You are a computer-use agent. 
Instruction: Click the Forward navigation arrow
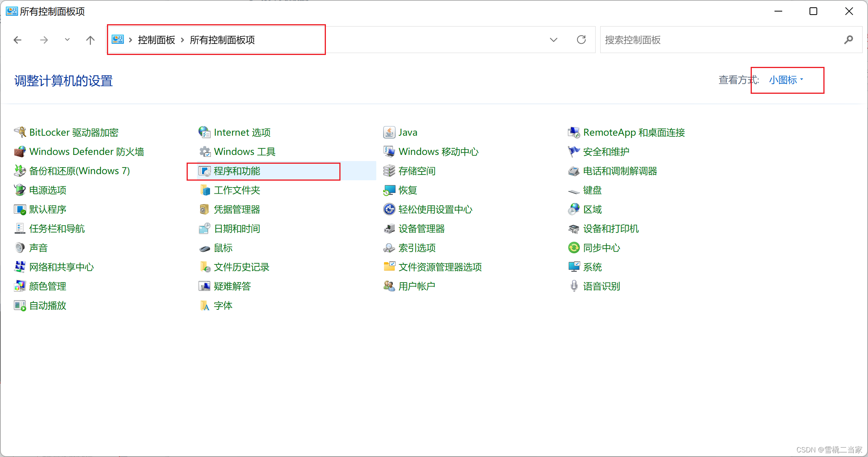click(x=44, y=40)
